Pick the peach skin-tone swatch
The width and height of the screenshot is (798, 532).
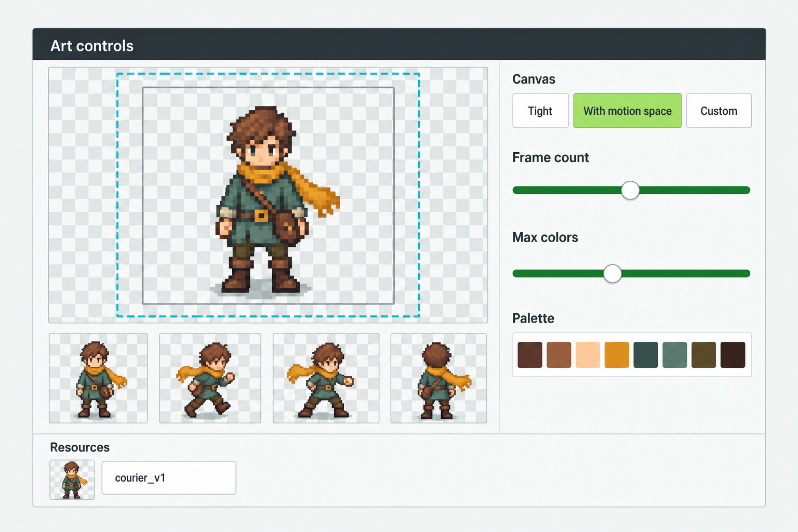[x=588, y=355]
